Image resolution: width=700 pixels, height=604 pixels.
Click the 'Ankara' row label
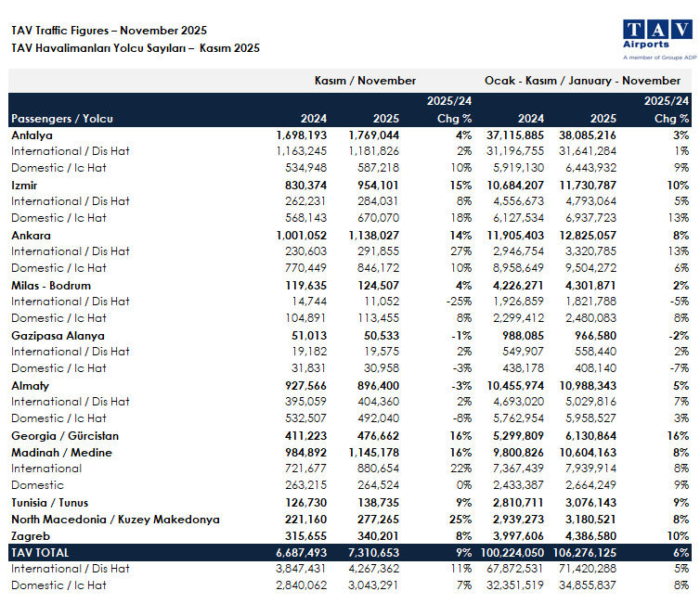pos(31,235)
